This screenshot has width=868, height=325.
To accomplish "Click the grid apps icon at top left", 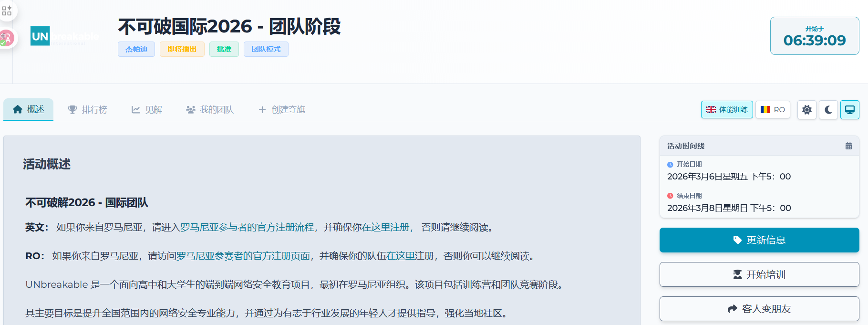I will point(7,10).
